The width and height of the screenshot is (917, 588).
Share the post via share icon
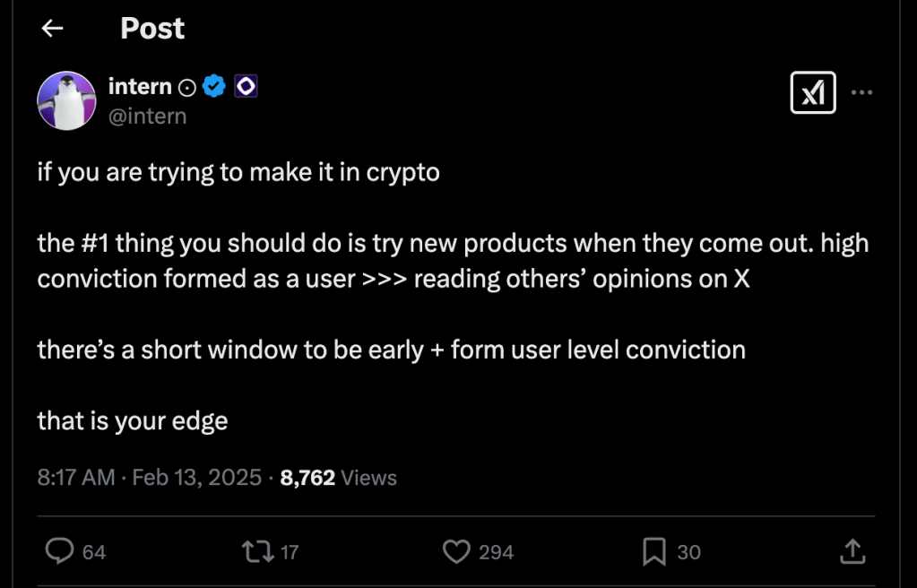852,551
